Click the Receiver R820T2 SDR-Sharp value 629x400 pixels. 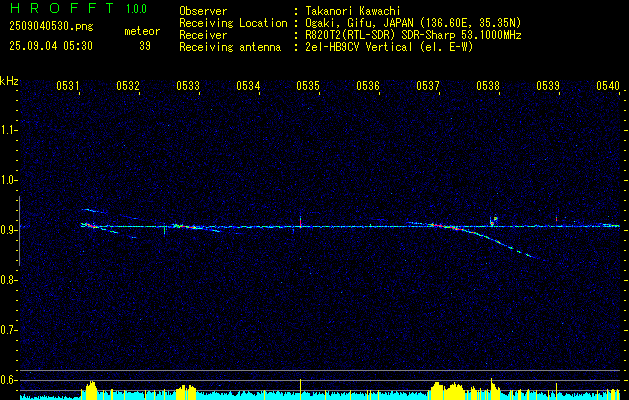414,35
